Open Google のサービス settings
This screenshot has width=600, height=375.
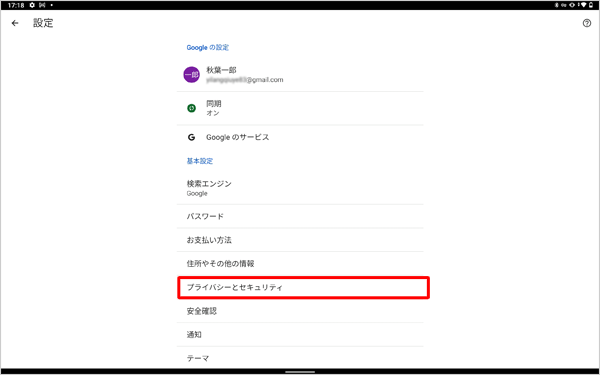click(x=300, y=137)
